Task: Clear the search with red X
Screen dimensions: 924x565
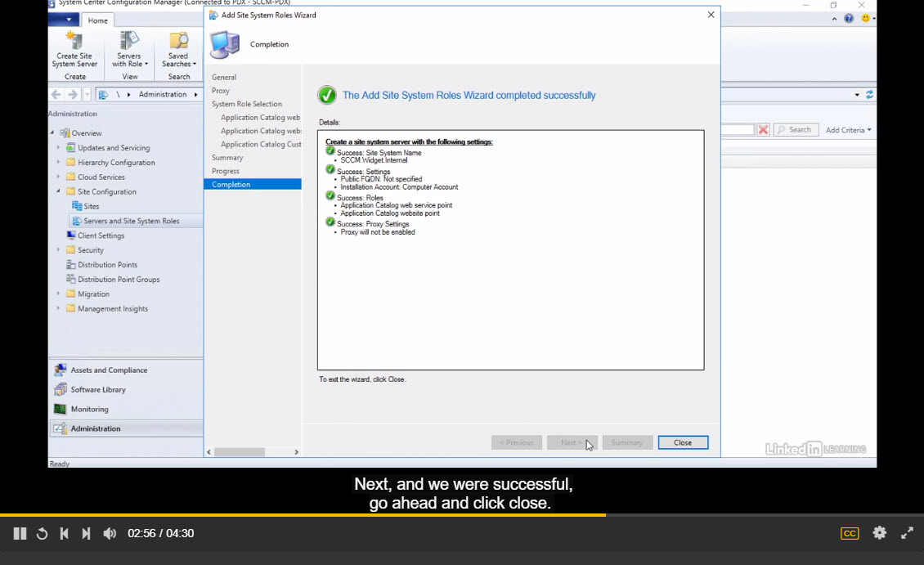Action: [x=763, y=130]
